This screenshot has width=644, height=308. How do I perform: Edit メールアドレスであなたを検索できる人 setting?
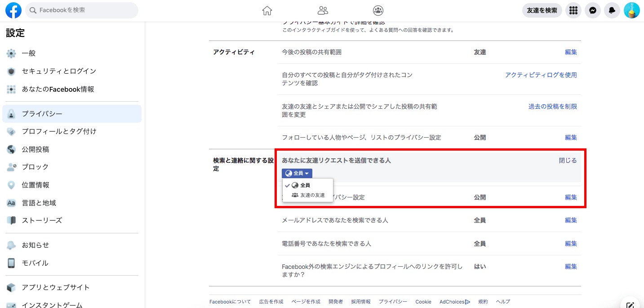571,220
